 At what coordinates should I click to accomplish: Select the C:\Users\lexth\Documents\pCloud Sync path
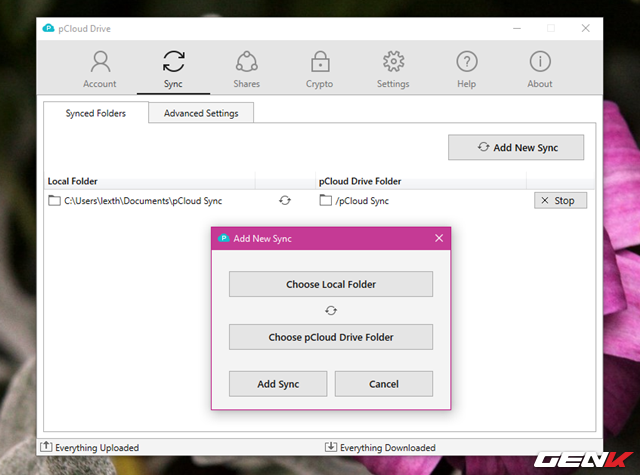143,201
